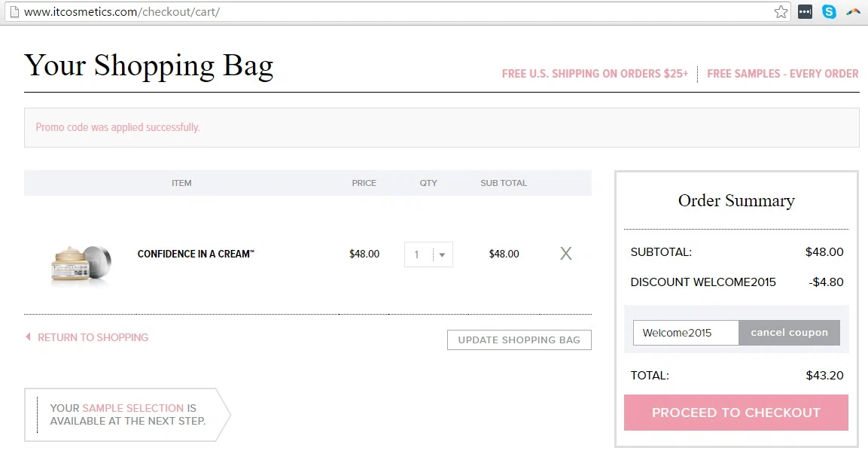The width and height of the screenshot is (868, 457).
Task: Click the Your Shopping Bag heading
Action: 149,66
